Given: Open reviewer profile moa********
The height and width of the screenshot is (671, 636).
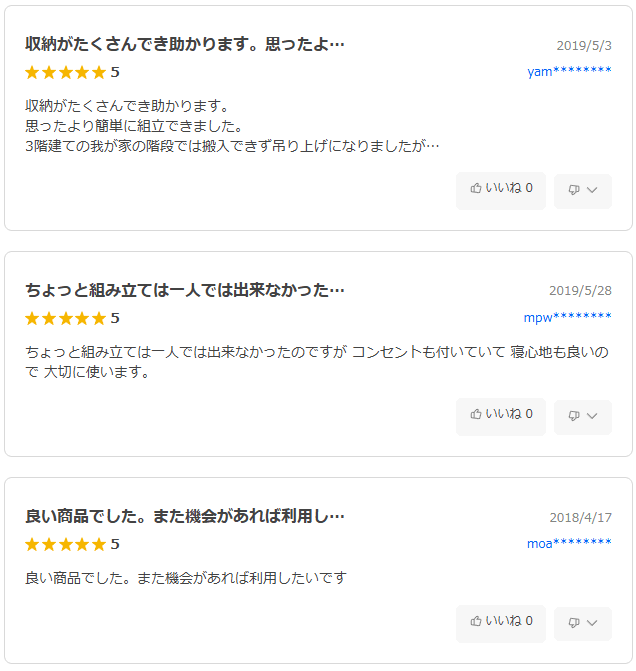Looking at the screenshot, I should tap(569, 544).
